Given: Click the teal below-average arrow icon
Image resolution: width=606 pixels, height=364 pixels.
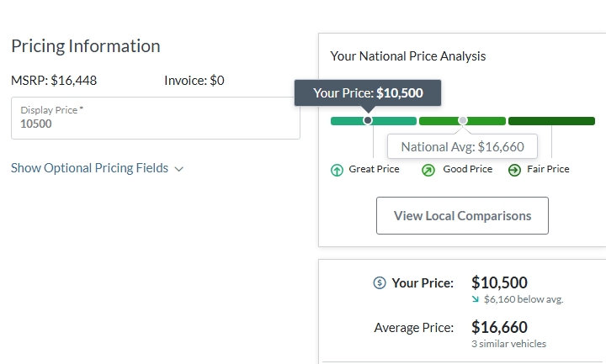Looking at the screenshot, I should 476,299.
